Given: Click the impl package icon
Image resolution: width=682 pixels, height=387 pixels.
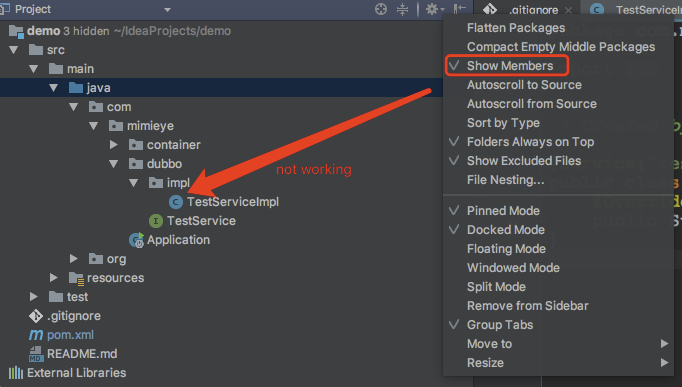Looking at the screenshot, I should coord(156,183).
